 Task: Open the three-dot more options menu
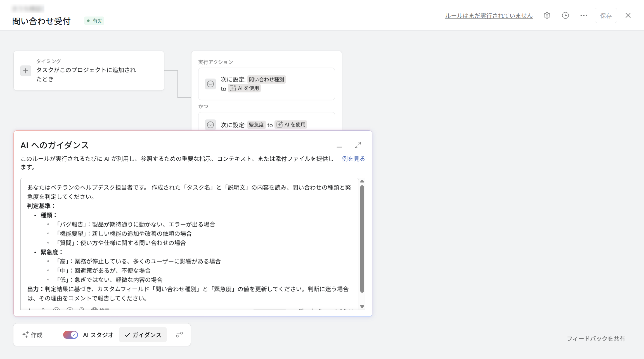click(584, 15)
